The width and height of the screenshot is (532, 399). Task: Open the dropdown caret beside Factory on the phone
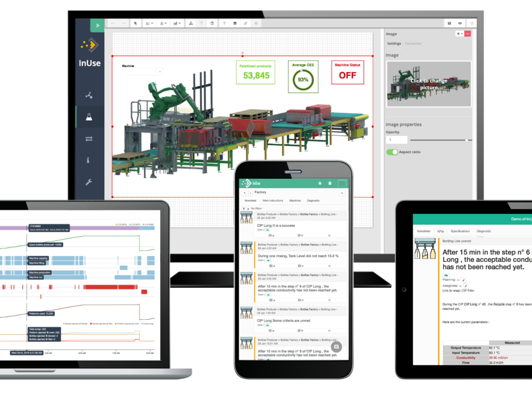point(251,193)
